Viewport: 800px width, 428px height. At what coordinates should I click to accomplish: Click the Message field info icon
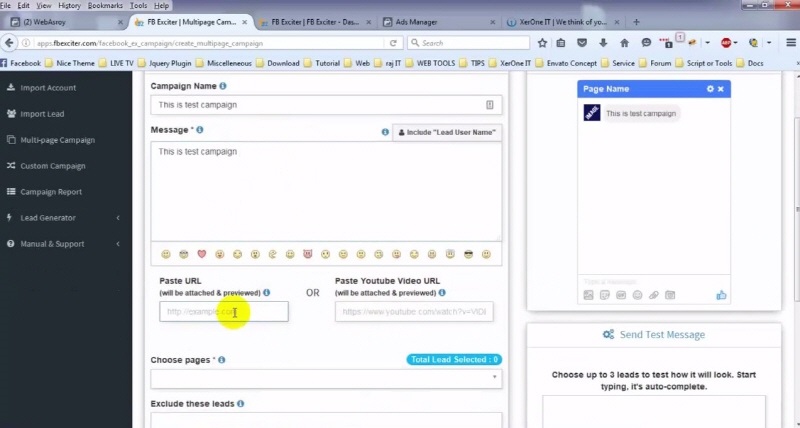(200, 130)
